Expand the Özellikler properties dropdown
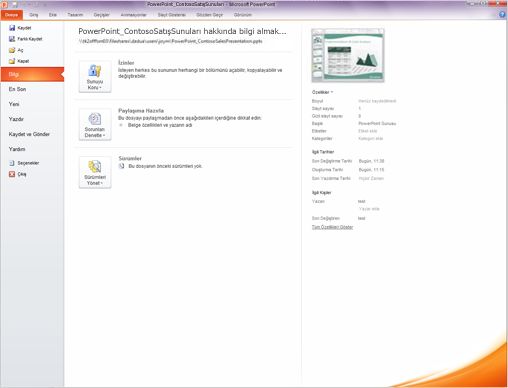The image size is (508, 388). (x=322, y=92)
